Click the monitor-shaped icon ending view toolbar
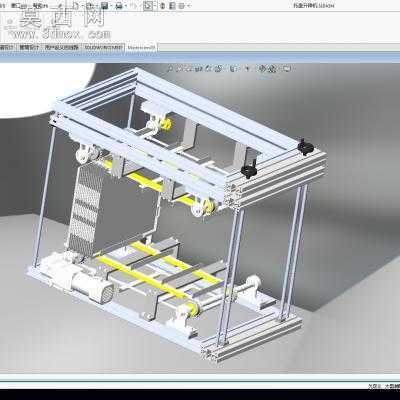 point(287,68)
